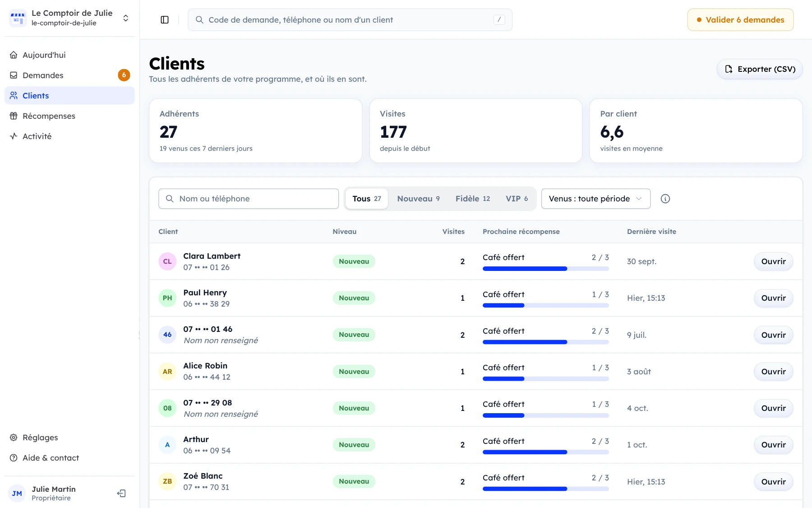The image size is (812, 508).
Task: Focus the top 'Code de demande' search field
Action: tap(350, 20)
